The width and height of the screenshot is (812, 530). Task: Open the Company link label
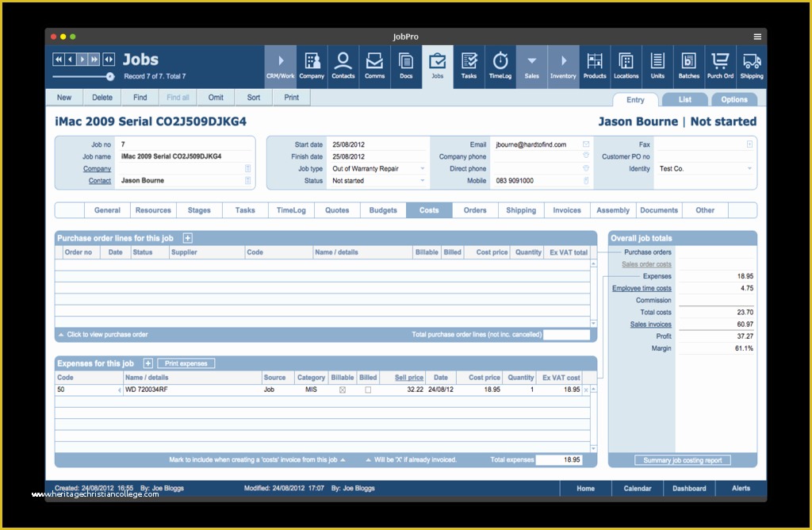[97, 168]
